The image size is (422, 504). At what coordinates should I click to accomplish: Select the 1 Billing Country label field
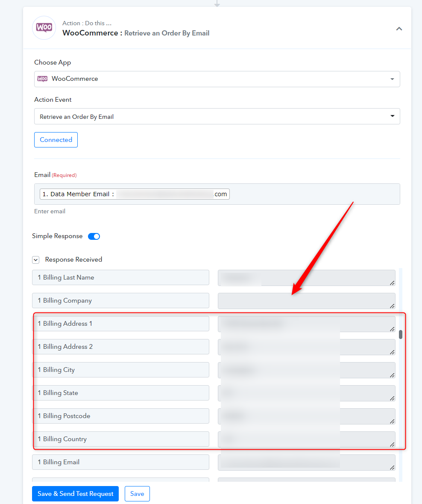pyautogui.click(x=121, y=439)
